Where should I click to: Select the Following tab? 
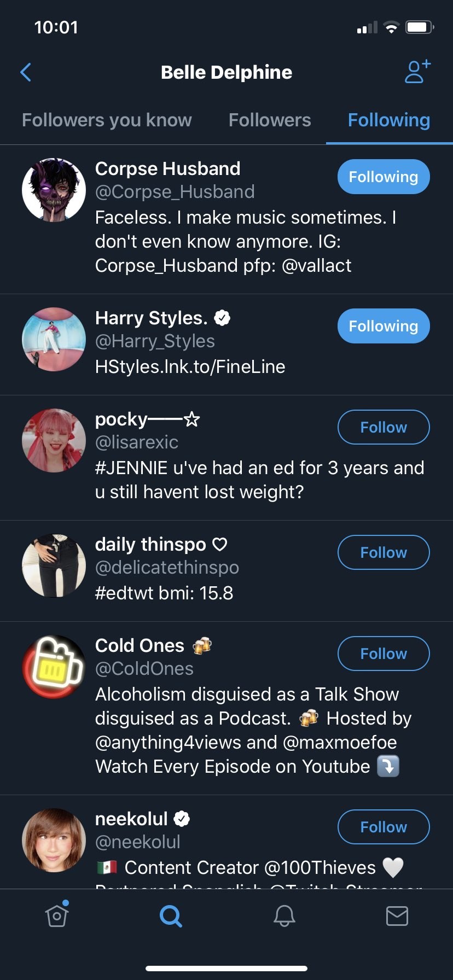(388, 120)
